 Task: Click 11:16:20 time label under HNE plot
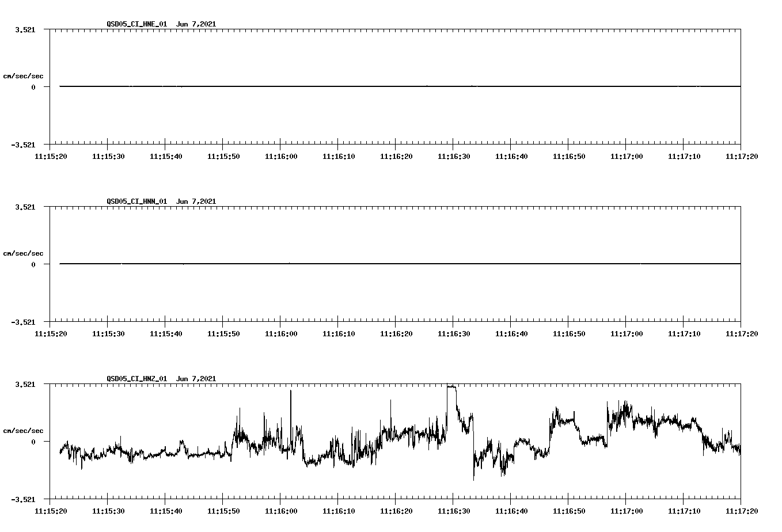[x=396, y=157]
